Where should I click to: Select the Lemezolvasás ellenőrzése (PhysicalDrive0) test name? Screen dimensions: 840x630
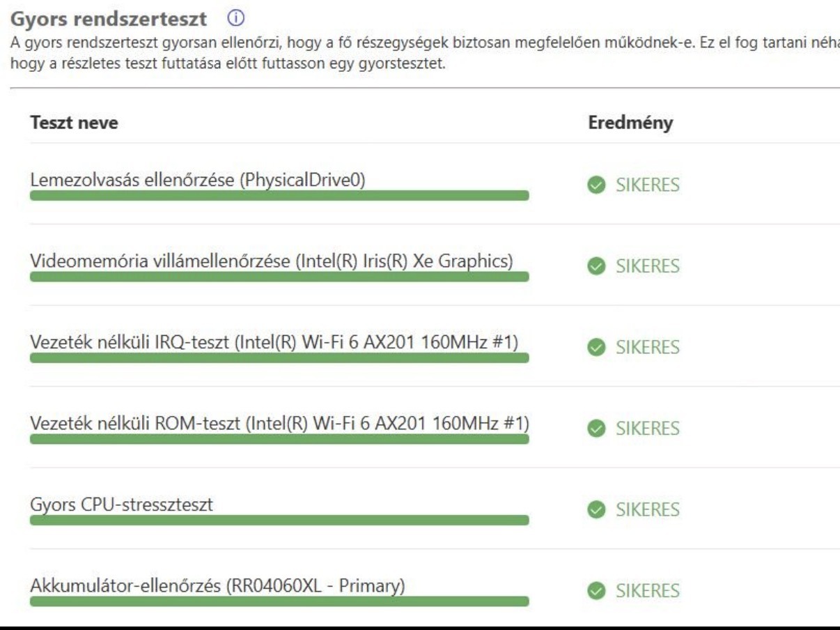point(198,180)
